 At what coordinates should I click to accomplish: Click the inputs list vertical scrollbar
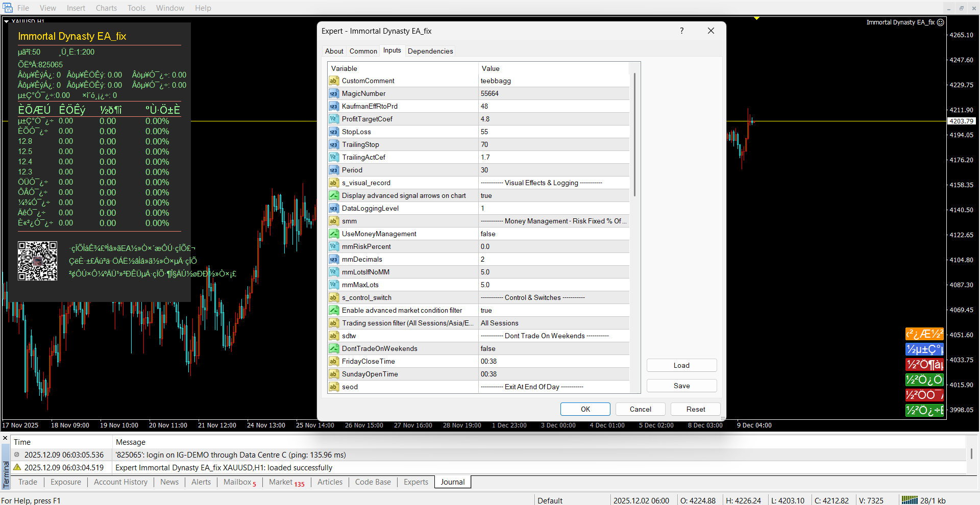[634, 135]
